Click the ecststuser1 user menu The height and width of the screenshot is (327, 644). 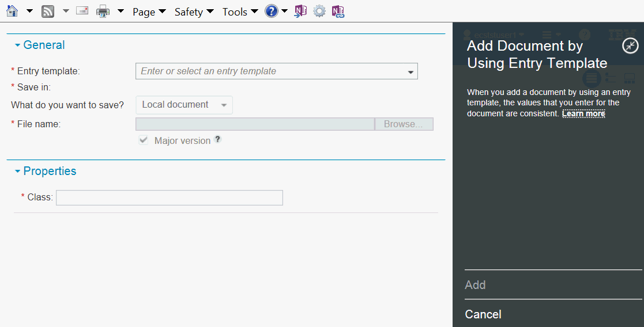[494, 35]
